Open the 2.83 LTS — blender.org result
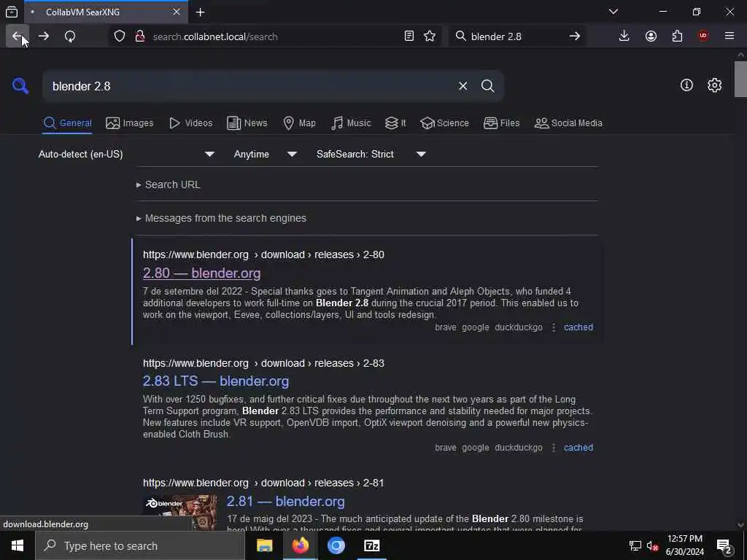747x560 pixels. (x=216, y=381)
